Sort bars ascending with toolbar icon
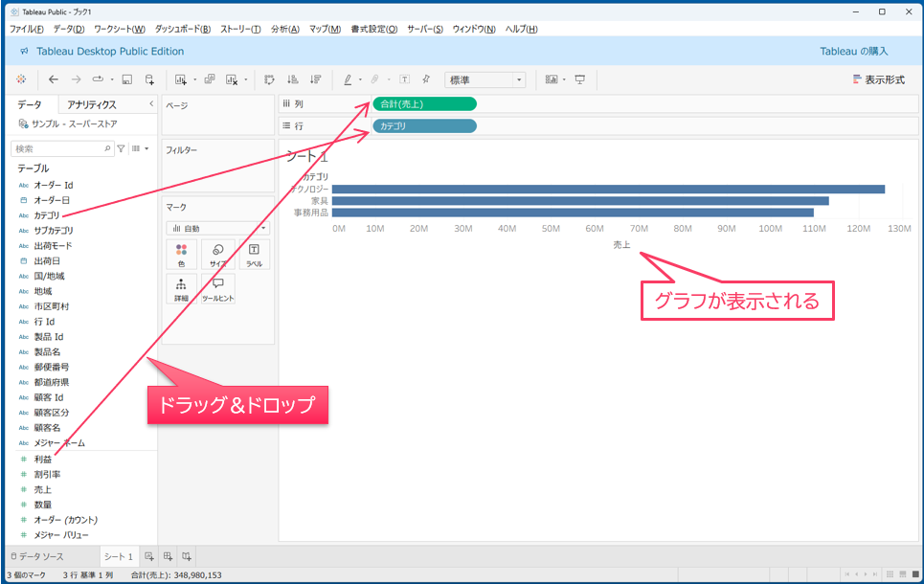This screenshot has width=924, height=584. pos(293,80)
